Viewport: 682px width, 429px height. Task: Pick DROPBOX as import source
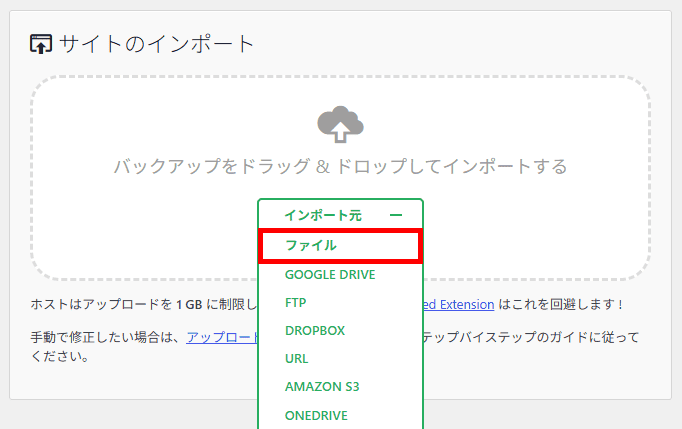point(315,331)
